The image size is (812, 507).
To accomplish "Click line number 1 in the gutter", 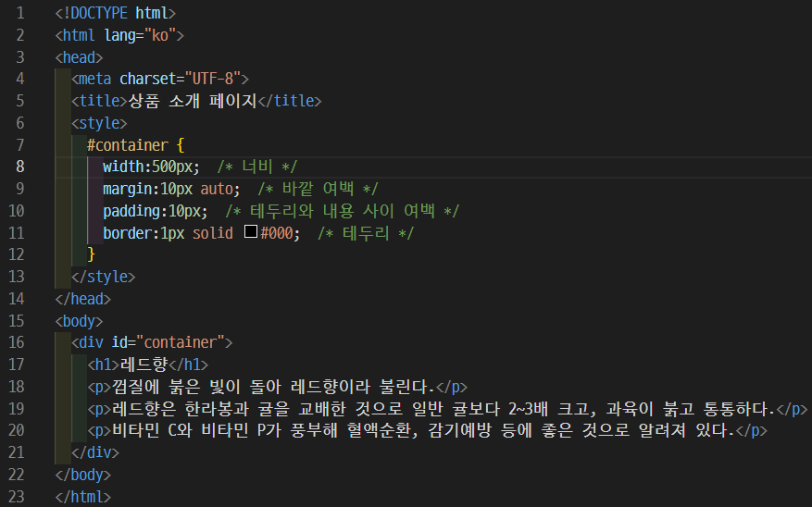I will click(20, 13).
